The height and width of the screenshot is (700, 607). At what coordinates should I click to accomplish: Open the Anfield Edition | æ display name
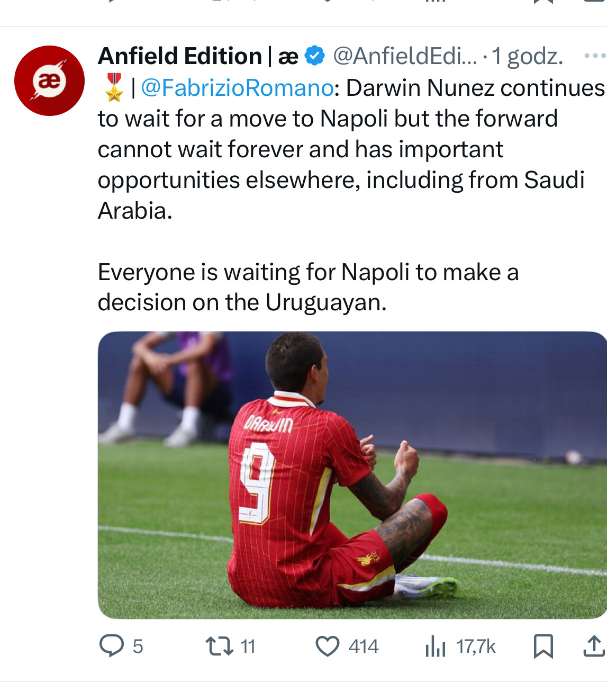click(x=198, y=56)
